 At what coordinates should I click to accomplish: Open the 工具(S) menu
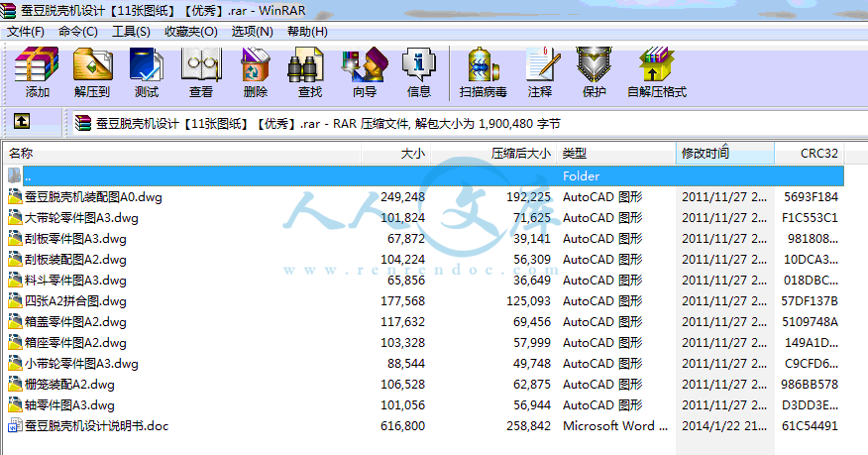click(131, 32)
